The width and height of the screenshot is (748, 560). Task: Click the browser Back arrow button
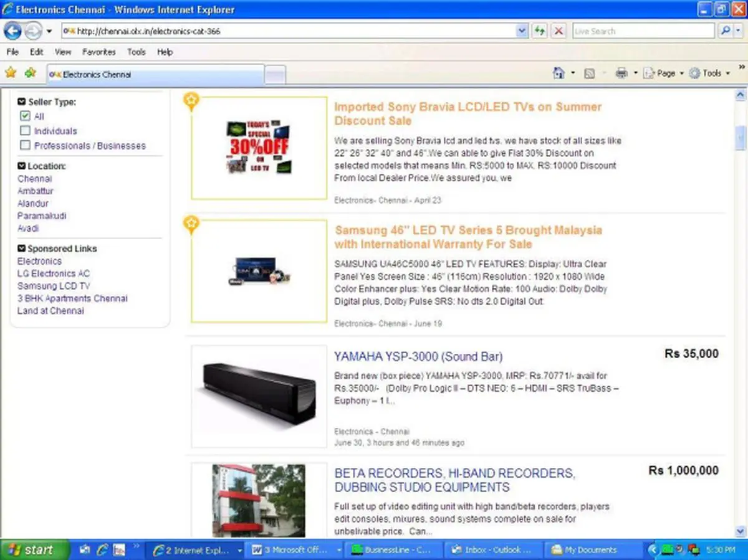pyautogui.click(x=13, y=31)
